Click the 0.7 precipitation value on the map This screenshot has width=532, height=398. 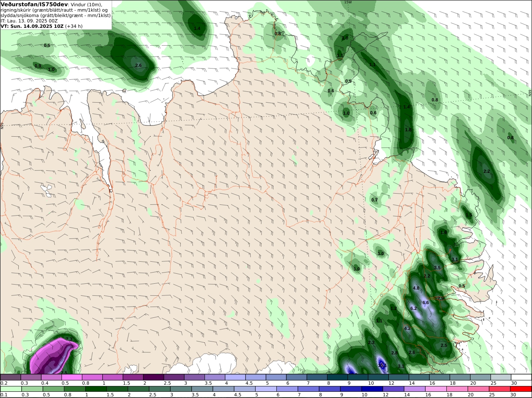point(374,200)
